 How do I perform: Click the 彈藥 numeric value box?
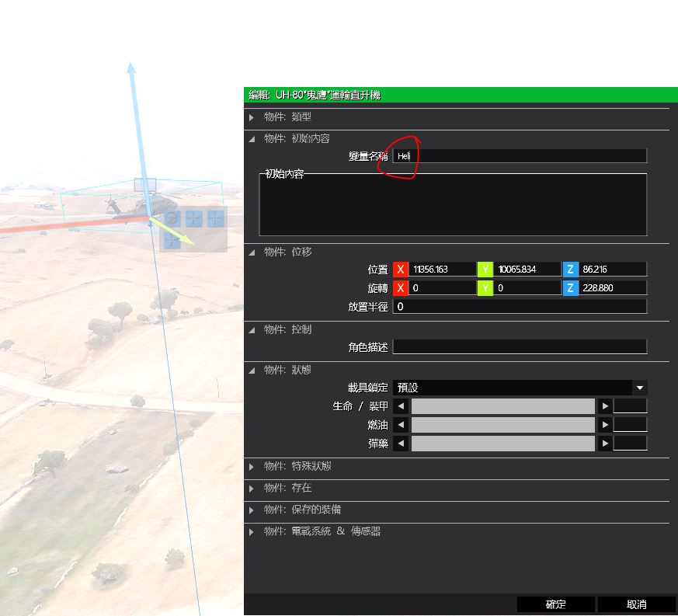pos(630,444)
